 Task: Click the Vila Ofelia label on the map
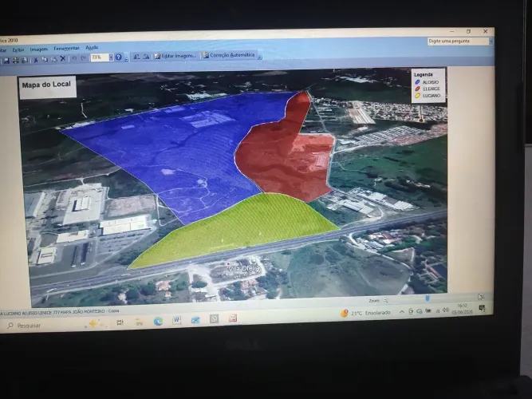pos(244,269)
